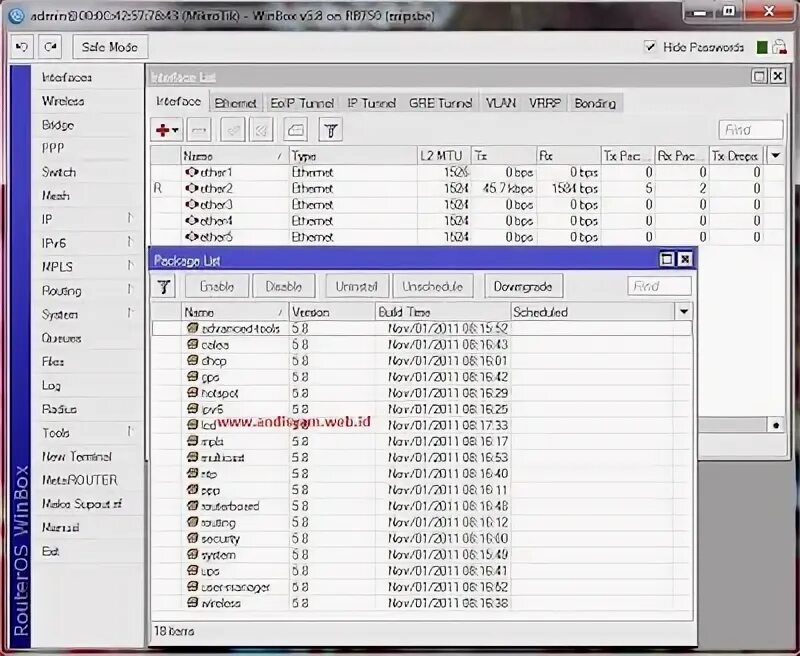The width and height of the screenshot is (800, 656).
Task: Click the red plus add-interface button
Action: [x=166, y=131]
